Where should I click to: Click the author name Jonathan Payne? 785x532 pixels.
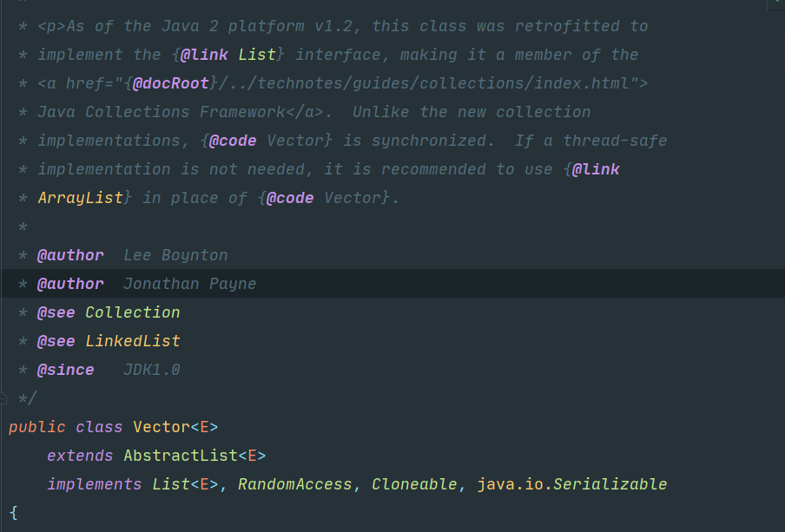pyautogui.click(x=190, y=284)
